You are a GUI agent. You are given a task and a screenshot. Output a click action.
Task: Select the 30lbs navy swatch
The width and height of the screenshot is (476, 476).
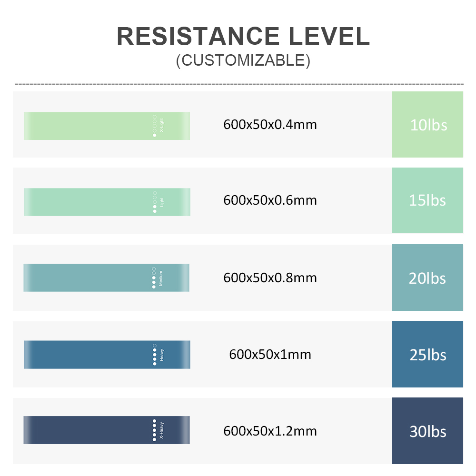(427, 431)
